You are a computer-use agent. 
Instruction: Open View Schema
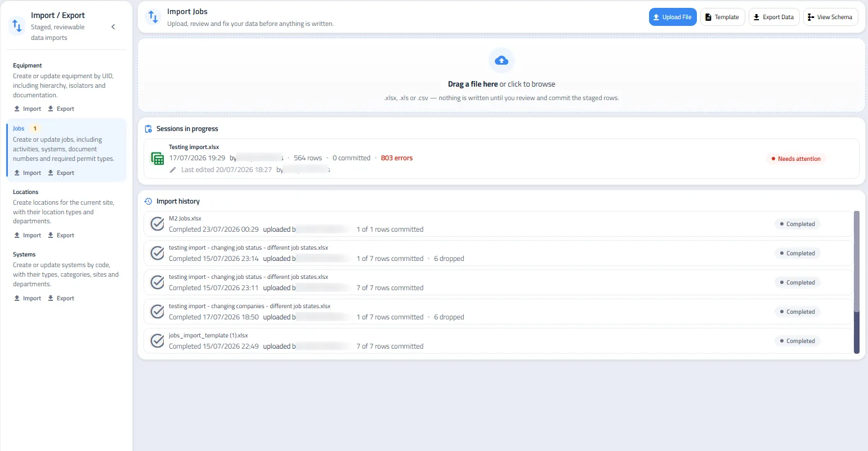coord(830,17)
